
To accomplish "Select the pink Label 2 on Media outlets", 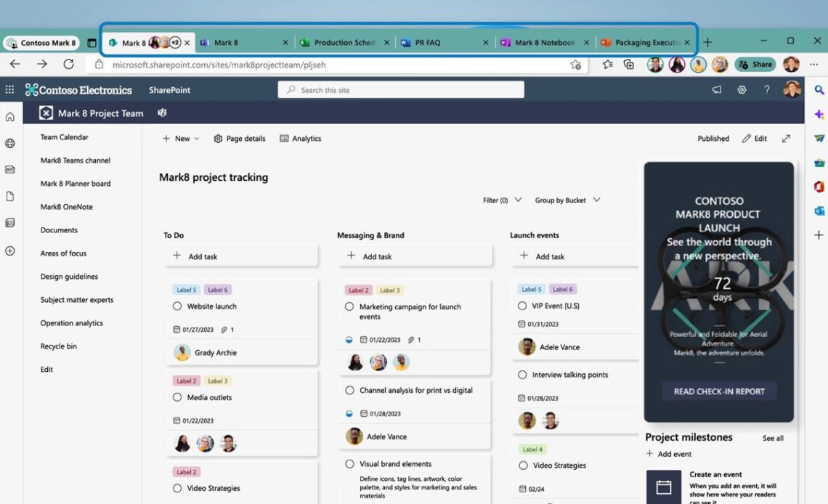I will click(x=187, y=381).
